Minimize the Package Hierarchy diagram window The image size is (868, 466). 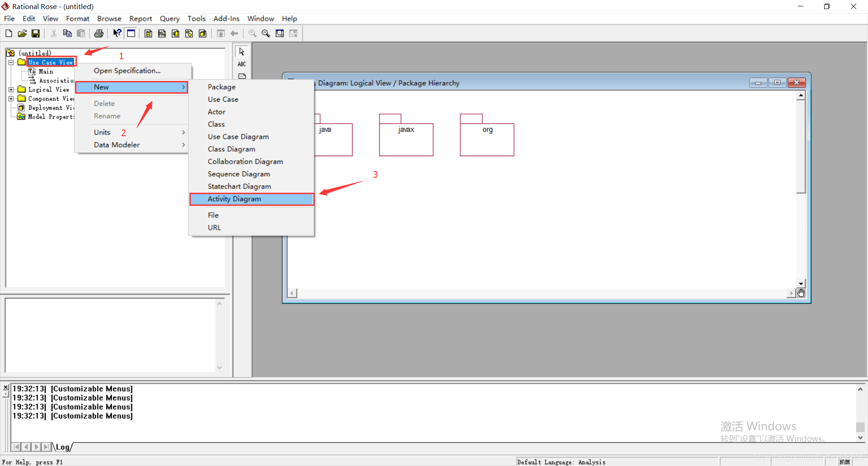point(758,82)
